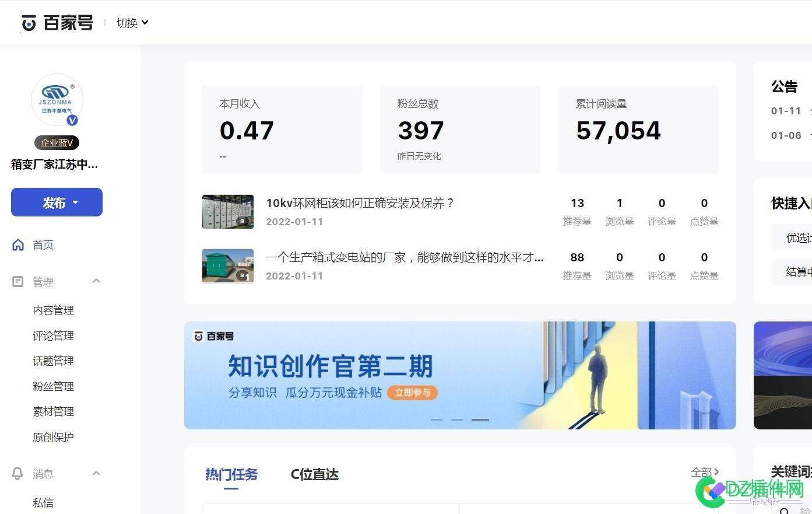812x514 pixels.
Task: Open article 一个生产箱式变电站的厂家
Action: [x=405, y=257]
